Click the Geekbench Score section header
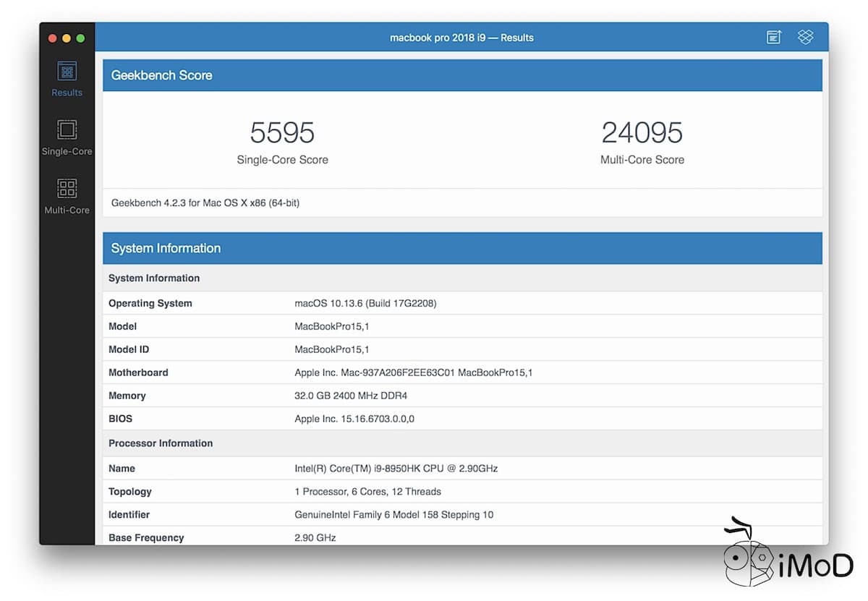 click(x=161, y=74)
